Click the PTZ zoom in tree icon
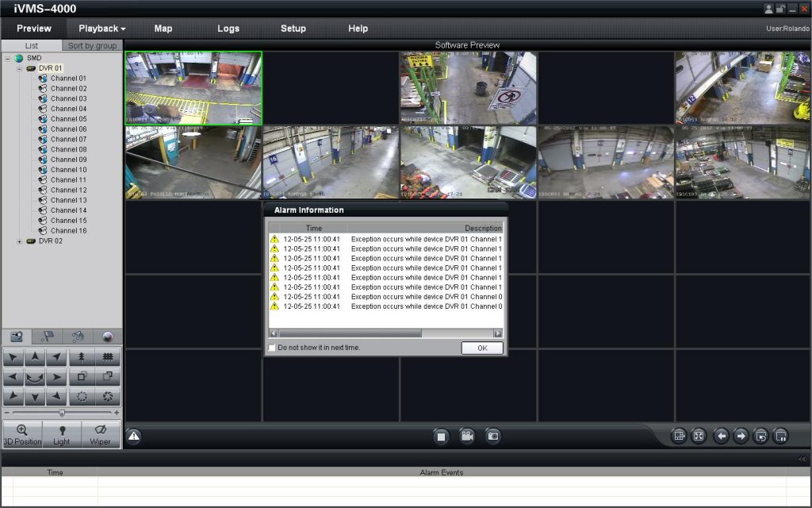This screenshot has width=812, height=508. pos(82,357)
